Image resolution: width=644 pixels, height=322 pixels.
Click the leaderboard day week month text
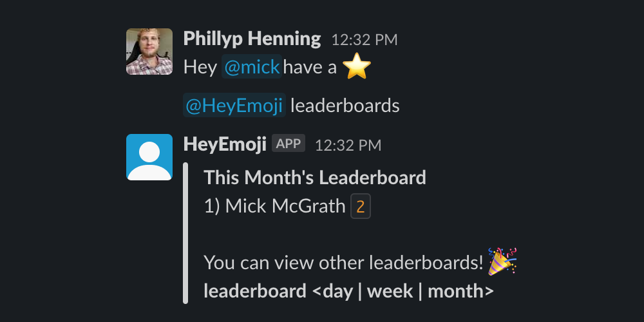click(348, 291)
